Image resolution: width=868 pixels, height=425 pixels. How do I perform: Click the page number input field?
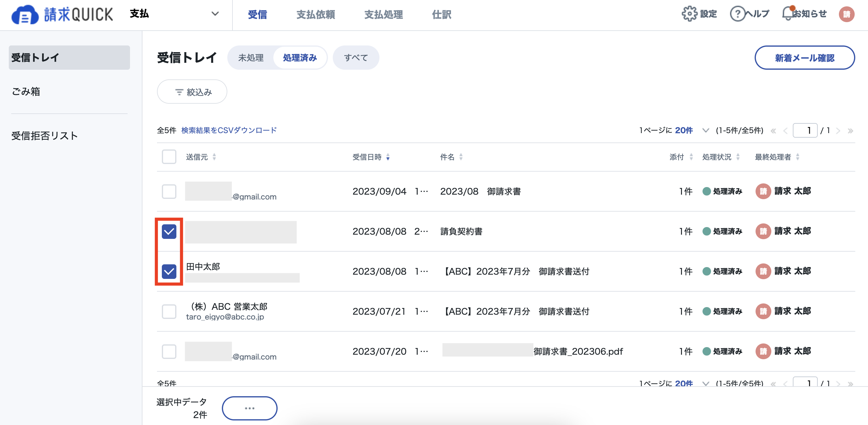point(805,130)
